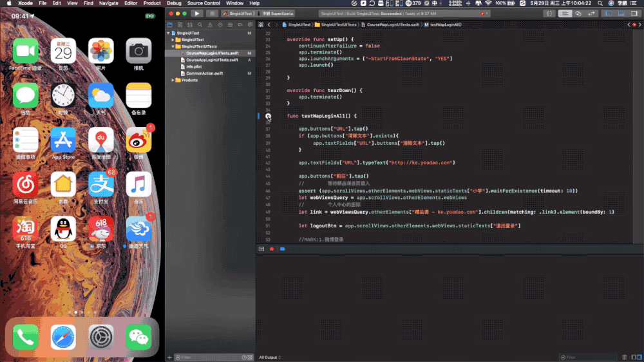This screenshot has width=644, height=362.
Task: Show the Project navigator
Action: (x=169, y=24)
